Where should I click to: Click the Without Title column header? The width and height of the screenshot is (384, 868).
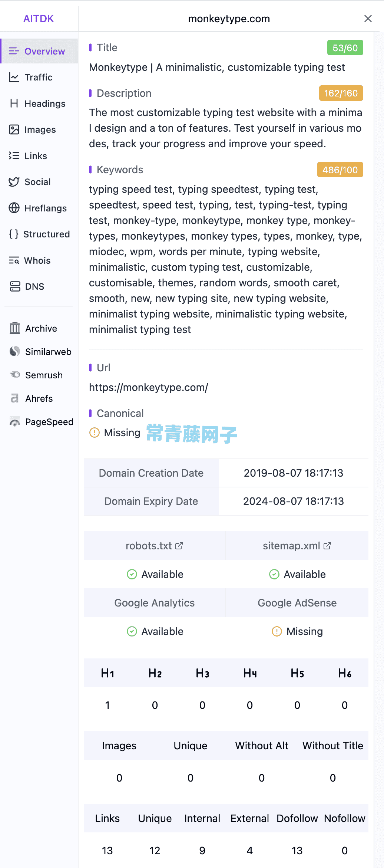click(333, 746)
